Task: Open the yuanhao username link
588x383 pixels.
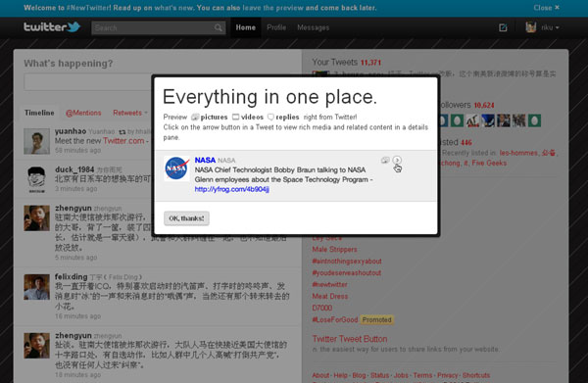Action: tap(71, 131)
